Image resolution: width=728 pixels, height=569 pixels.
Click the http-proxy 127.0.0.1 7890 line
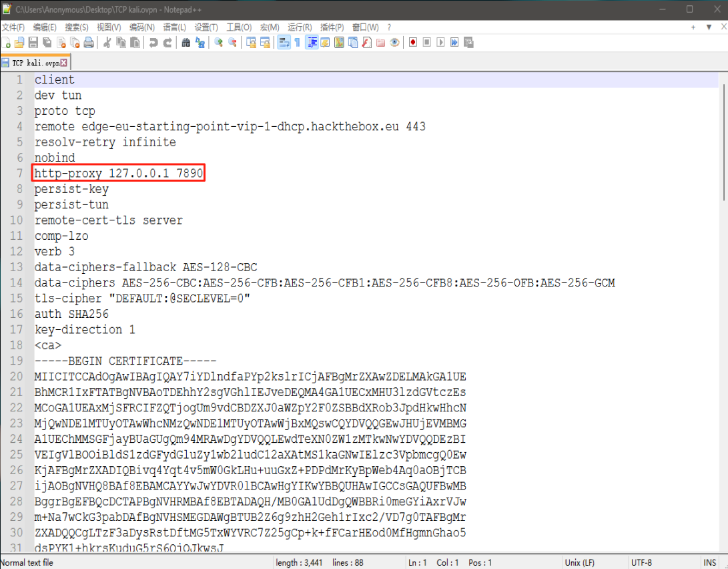point(119,174)
